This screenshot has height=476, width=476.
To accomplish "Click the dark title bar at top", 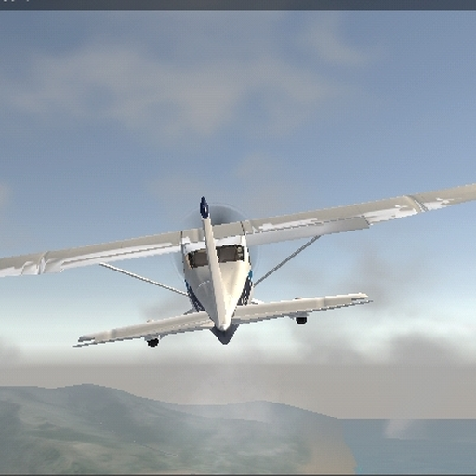I will point(238,5).
